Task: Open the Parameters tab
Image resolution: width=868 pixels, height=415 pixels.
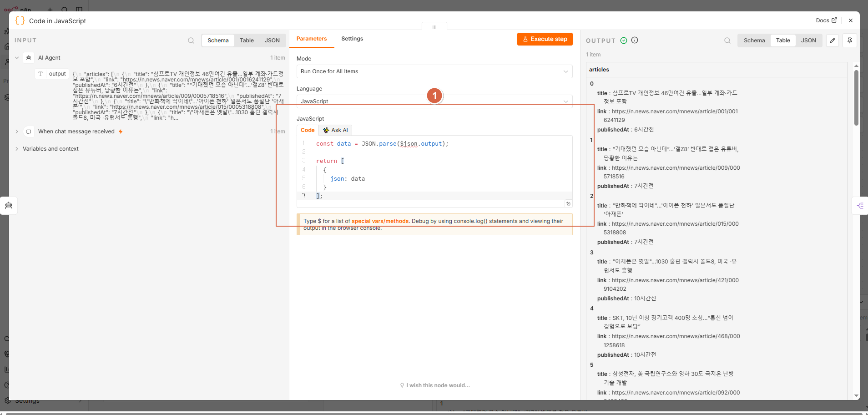Action: tap(312, 39)
